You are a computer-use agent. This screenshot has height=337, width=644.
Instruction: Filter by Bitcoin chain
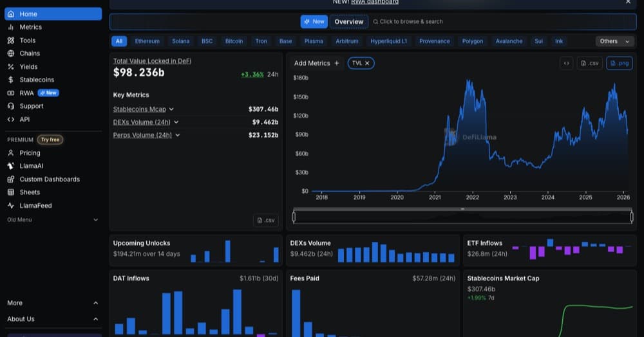tap(234, 41)
